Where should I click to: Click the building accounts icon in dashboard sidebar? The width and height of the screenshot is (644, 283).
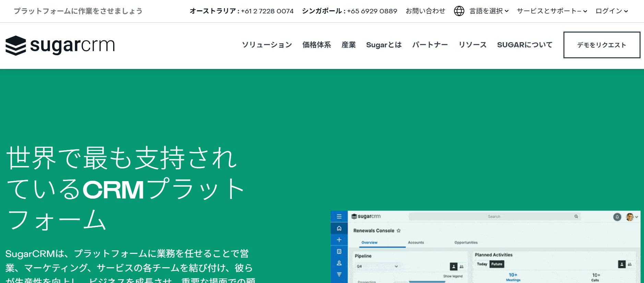coord(339,251)
